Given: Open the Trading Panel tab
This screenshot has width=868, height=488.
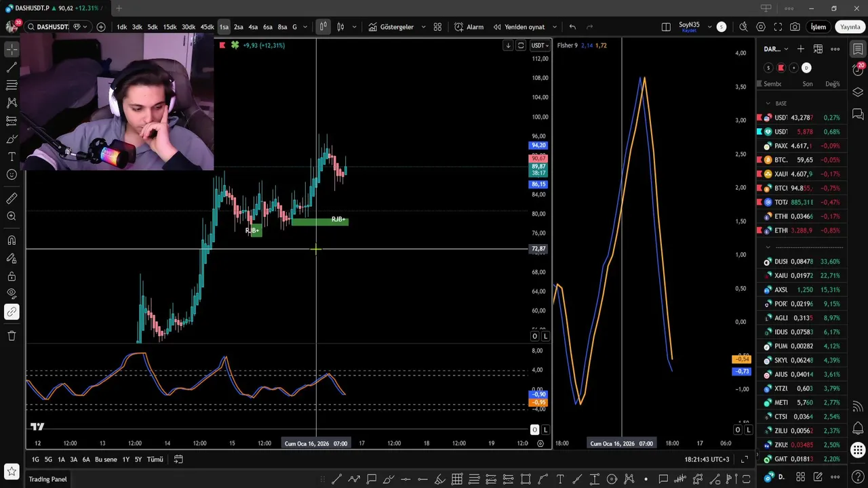Looking at the screenshot, I should [47, 479].
